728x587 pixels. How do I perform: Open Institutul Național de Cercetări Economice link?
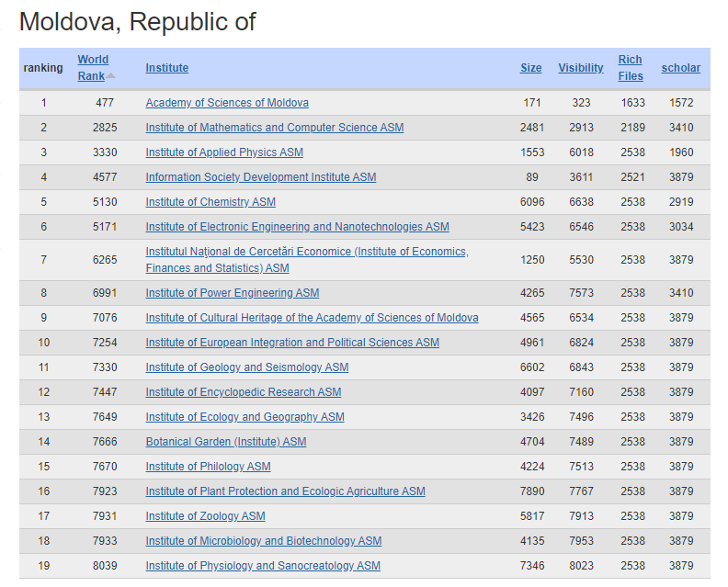click(307, 260)
